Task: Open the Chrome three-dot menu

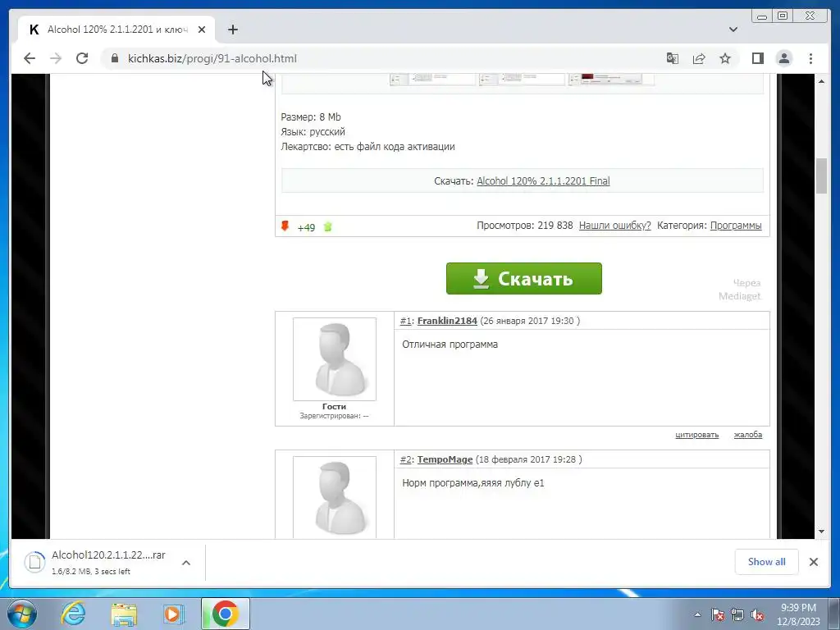Action: (x=810, y=58)
